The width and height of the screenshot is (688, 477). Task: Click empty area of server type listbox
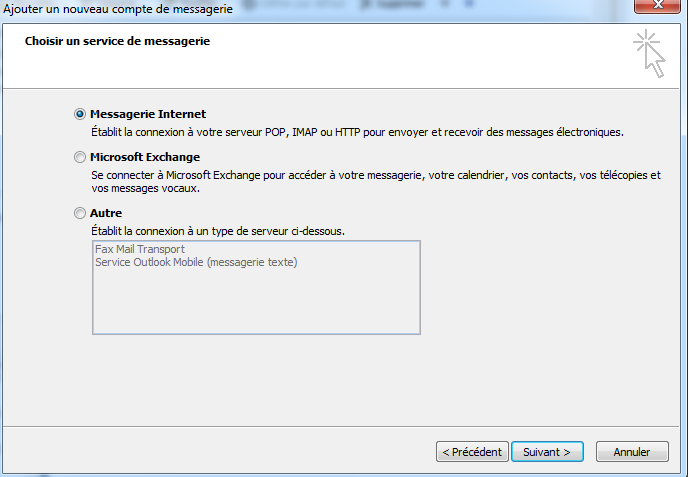click(256, 303)
